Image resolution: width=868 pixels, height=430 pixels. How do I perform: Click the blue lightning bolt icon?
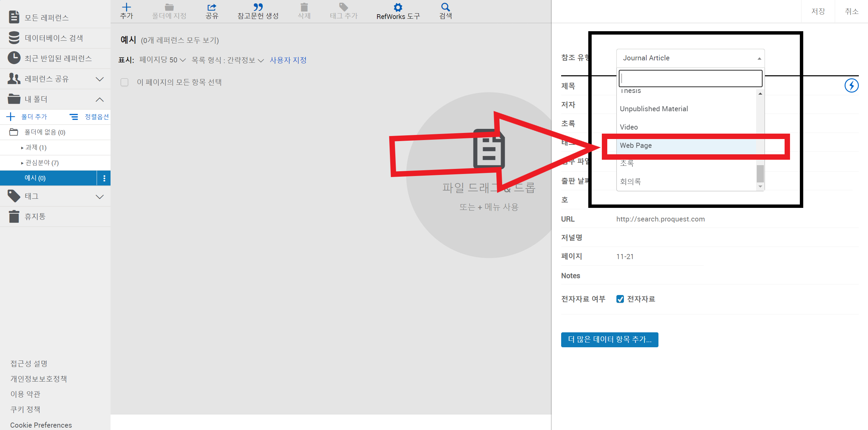click(851, 85)
